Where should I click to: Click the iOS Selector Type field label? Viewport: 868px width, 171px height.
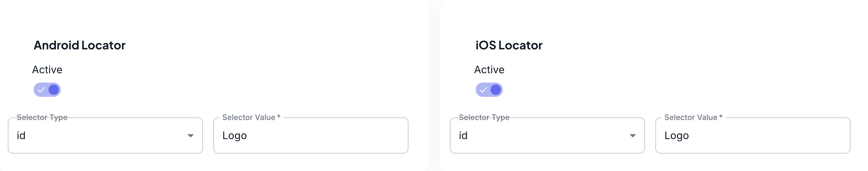[x=484, y=117]
